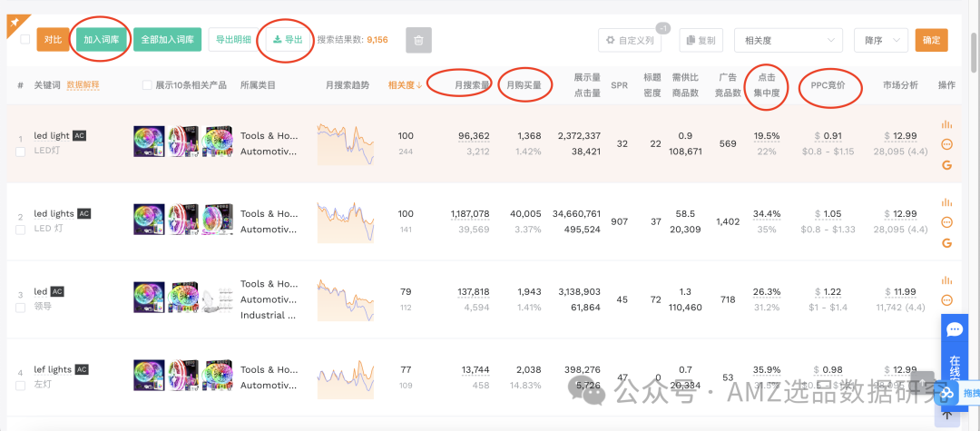Click the keyword text led lights
The height and width of the screenshot is (431, 980).
pos(54,213)
